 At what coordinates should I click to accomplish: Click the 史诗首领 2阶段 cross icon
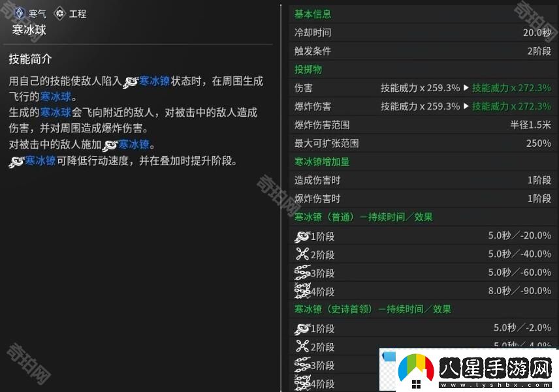(302, 346)
